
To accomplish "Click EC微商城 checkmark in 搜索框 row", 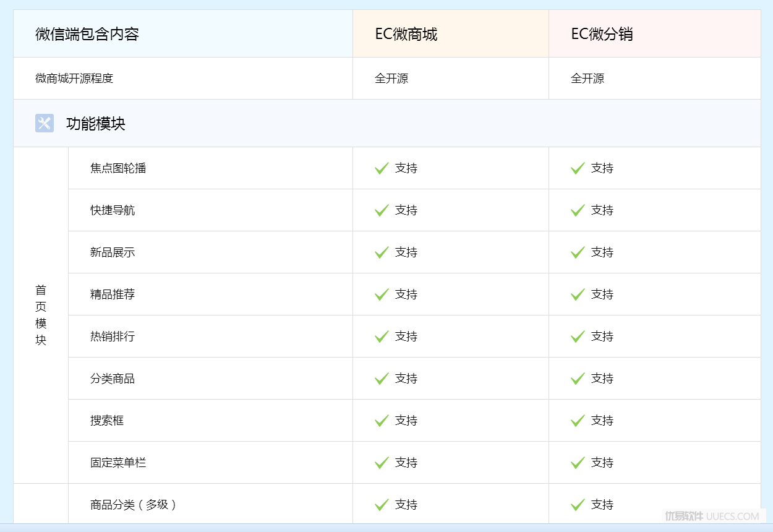I will 382,421.
